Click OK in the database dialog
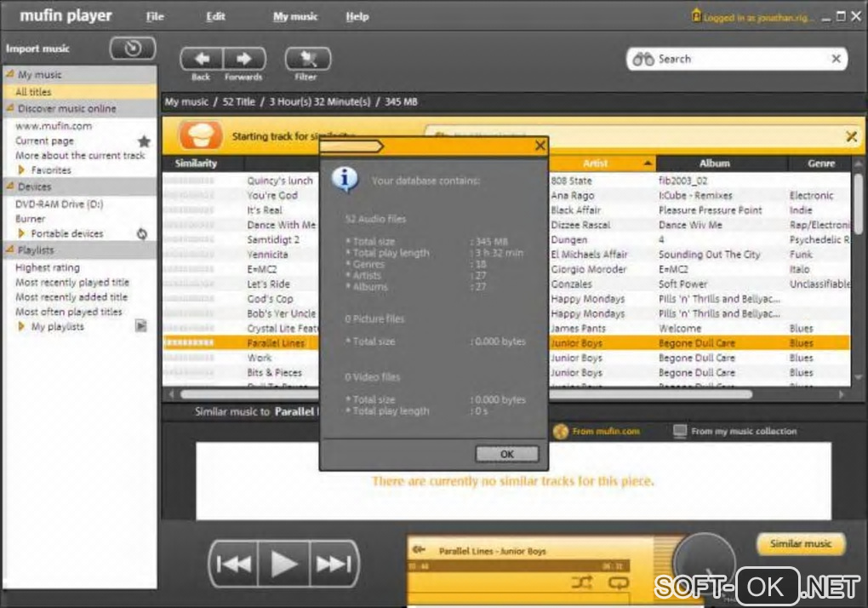This screenshot has width=868, height=608. tap(507, 454)
